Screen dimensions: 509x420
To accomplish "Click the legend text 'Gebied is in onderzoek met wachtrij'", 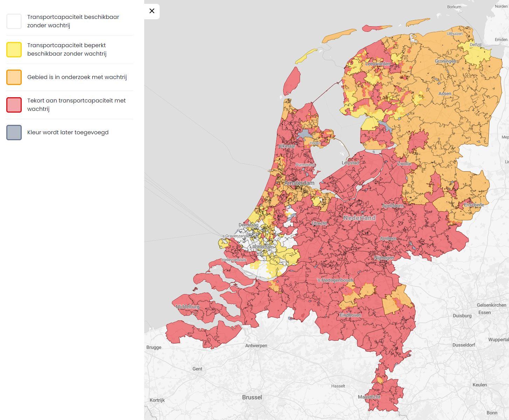I will point(77,77).
